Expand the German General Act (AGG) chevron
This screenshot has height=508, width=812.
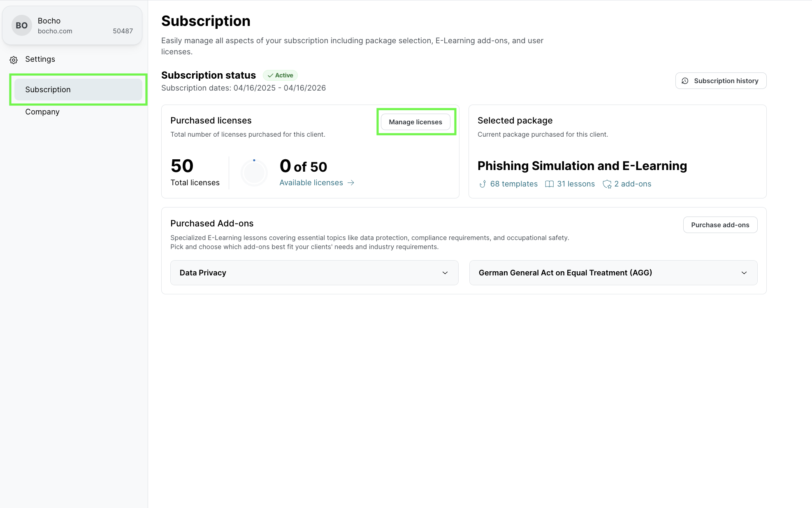click(x=744, y=273)
